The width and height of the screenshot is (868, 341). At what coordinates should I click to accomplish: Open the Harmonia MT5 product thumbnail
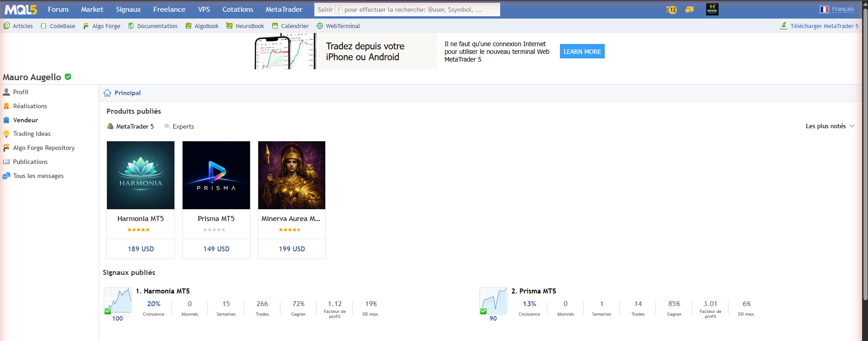(140, 175)
